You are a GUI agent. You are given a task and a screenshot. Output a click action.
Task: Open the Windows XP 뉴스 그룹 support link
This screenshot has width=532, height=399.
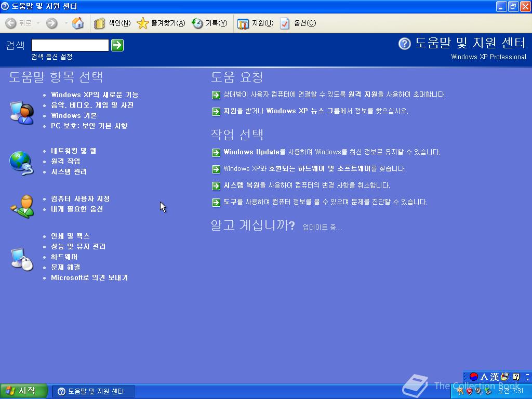(316, 111)
